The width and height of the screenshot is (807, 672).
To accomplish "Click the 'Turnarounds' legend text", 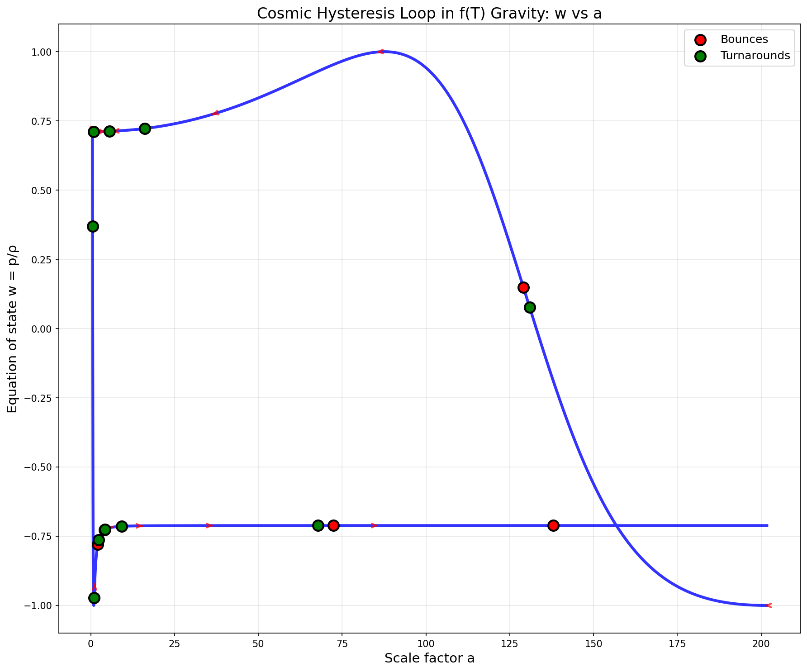I will pos(755,56).
